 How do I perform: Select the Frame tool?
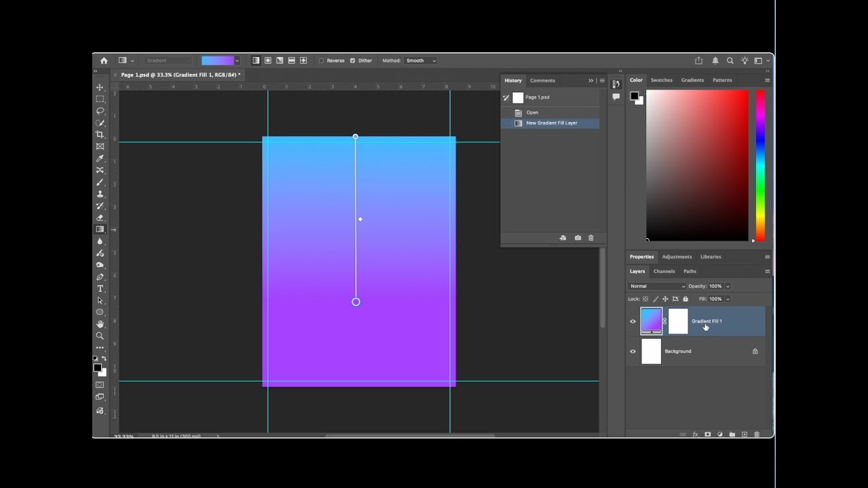pyautogui.click(x=100, y=146)
